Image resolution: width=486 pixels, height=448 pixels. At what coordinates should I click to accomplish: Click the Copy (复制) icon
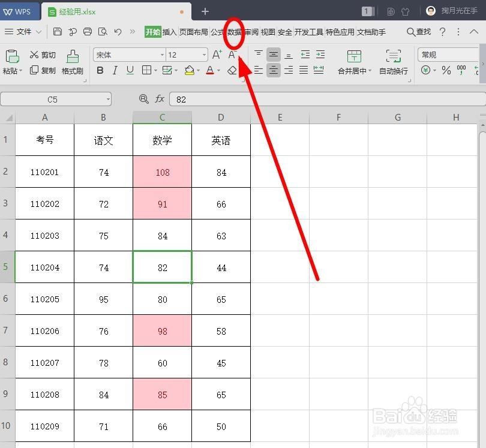[43, 70]
